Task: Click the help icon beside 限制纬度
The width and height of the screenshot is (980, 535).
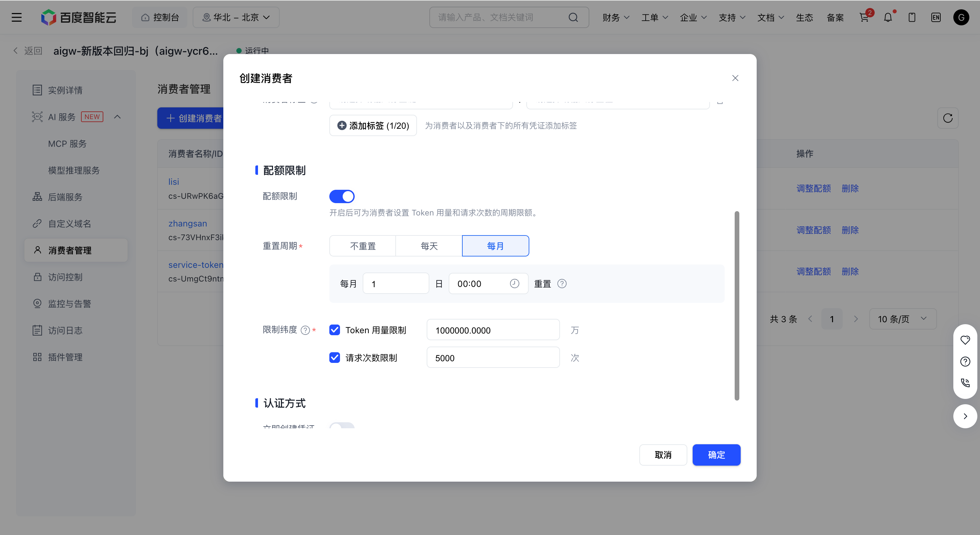Action: click(x=305, y=330)
